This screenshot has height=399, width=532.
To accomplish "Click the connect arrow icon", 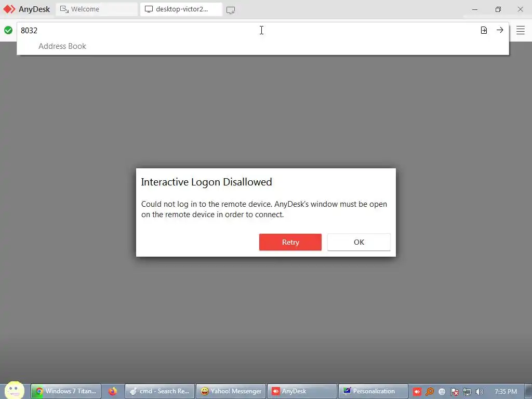I will click(500, 30).
